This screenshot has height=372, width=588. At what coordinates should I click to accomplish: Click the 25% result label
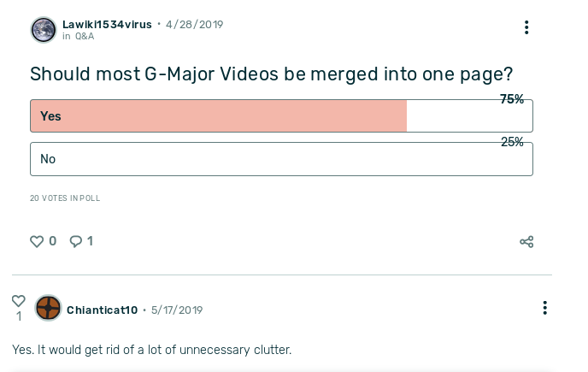[x=512, y=142]
